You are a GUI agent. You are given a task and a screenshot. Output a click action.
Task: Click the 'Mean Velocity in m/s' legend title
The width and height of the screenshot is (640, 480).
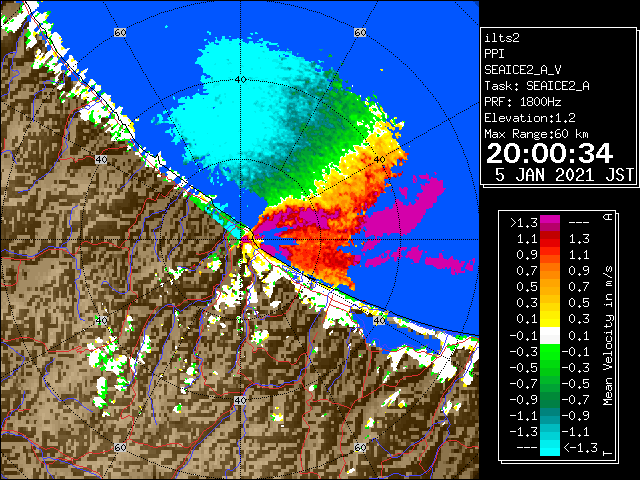point(608,336)
